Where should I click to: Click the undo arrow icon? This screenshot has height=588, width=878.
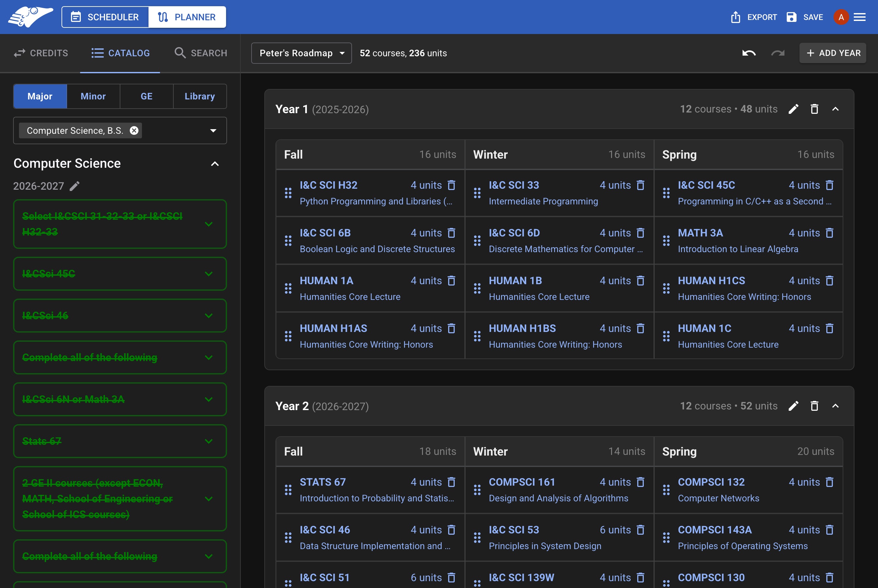749,53
